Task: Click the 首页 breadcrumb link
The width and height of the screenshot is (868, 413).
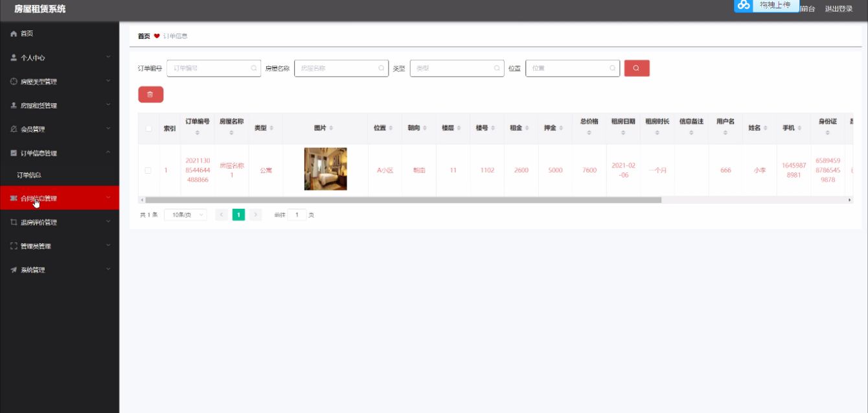Action: tap(144, 36)
